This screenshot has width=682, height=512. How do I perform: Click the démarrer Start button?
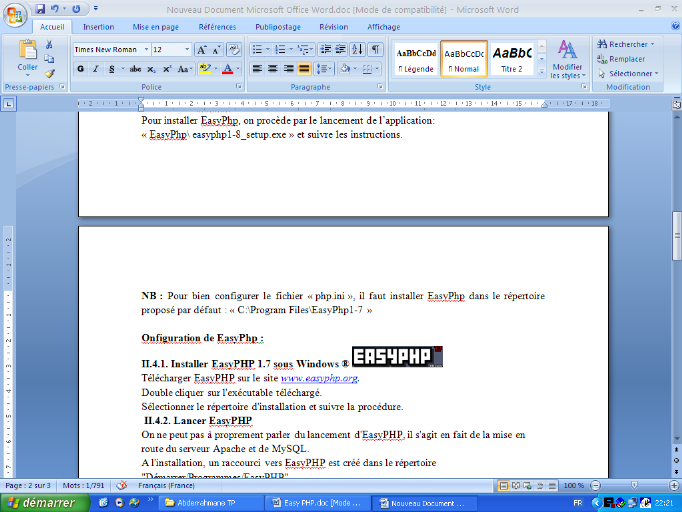(45, 503)
